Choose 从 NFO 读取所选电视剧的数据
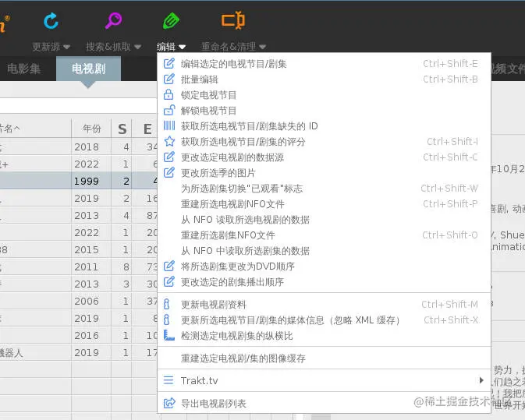Screen dimensions: 525x420 324,220
